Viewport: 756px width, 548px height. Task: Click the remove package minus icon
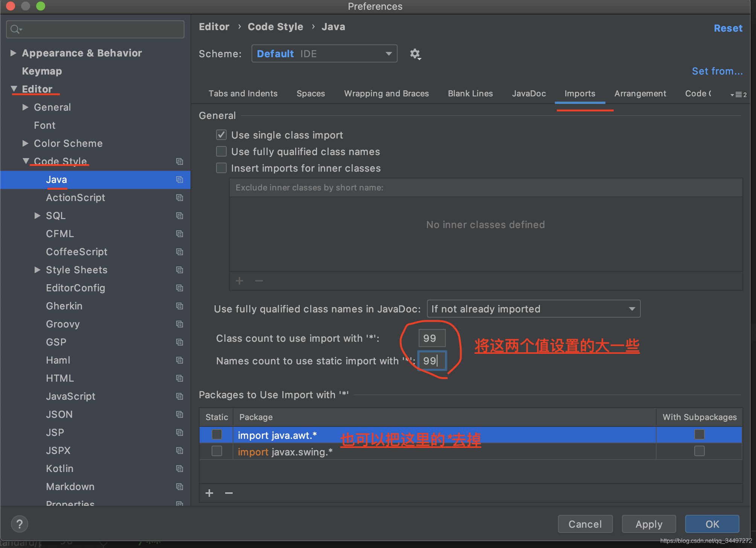tap(229, 493)
